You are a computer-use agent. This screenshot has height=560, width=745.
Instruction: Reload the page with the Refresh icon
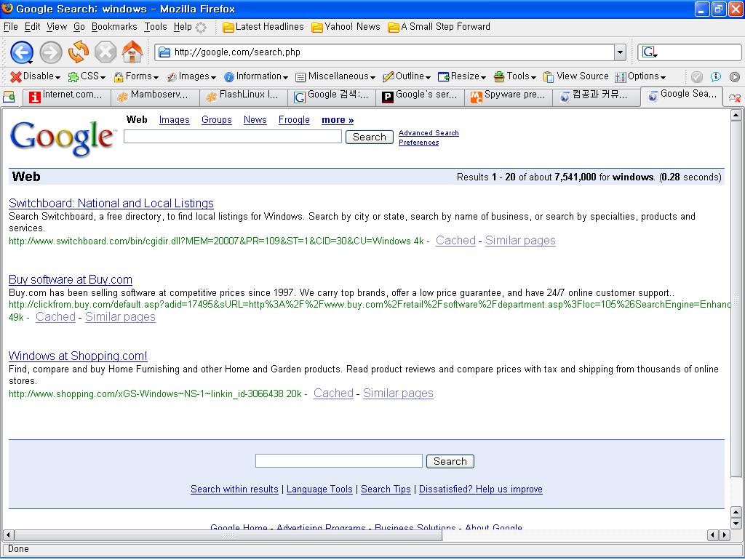click(x=79, y=52)
